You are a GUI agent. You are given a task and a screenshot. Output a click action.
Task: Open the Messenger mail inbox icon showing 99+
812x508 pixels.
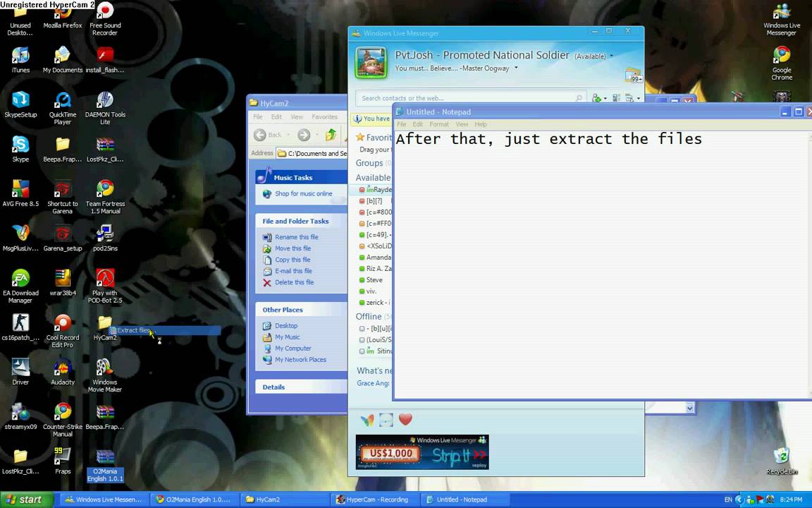point(633,75)
